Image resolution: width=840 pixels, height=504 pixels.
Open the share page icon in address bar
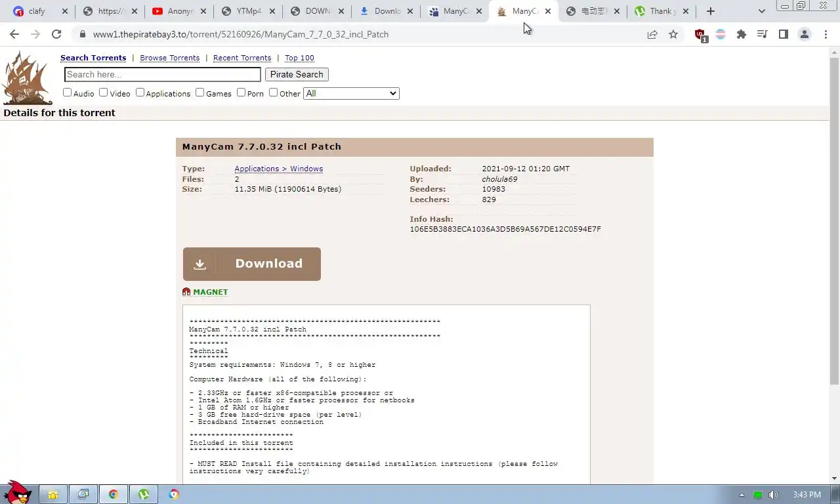[652, 34]
